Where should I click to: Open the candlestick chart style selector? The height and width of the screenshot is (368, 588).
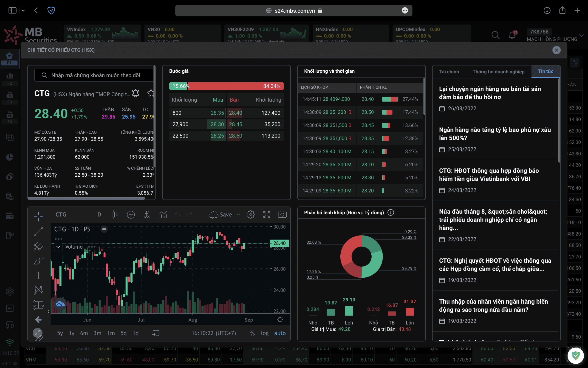[115, 214]
